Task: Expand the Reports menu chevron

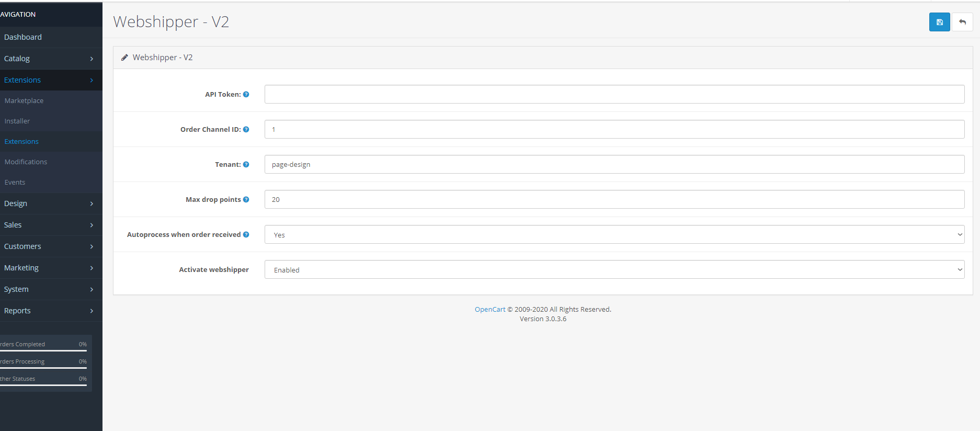Action: [x=92, y=311]
